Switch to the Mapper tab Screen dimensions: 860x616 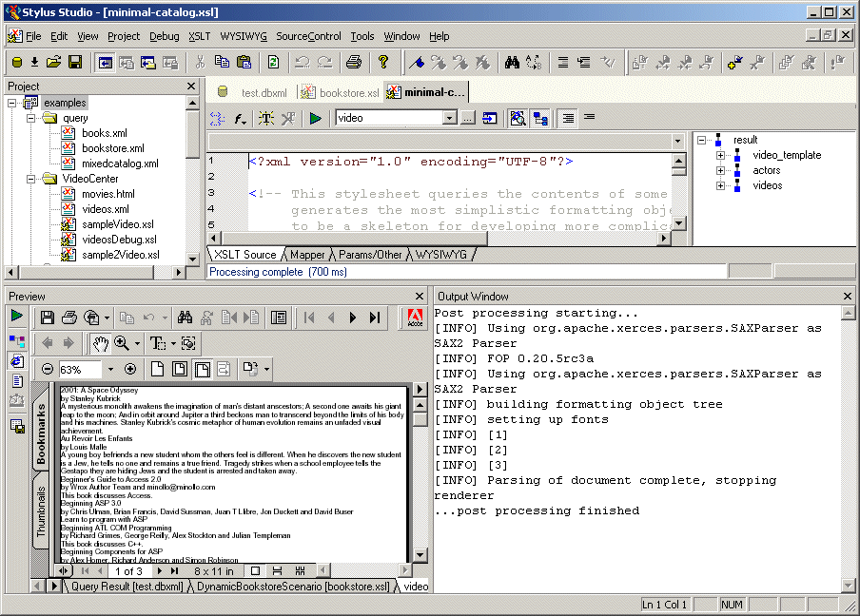point(307,255)
